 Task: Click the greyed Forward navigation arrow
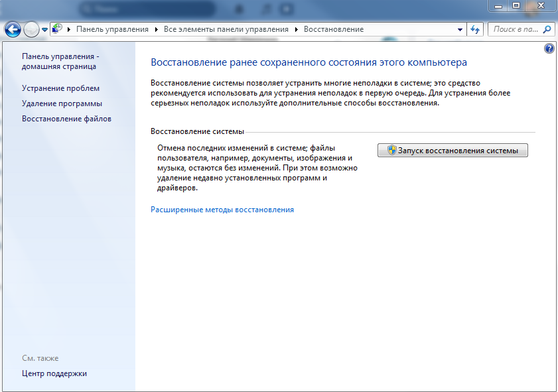point(31,29)
